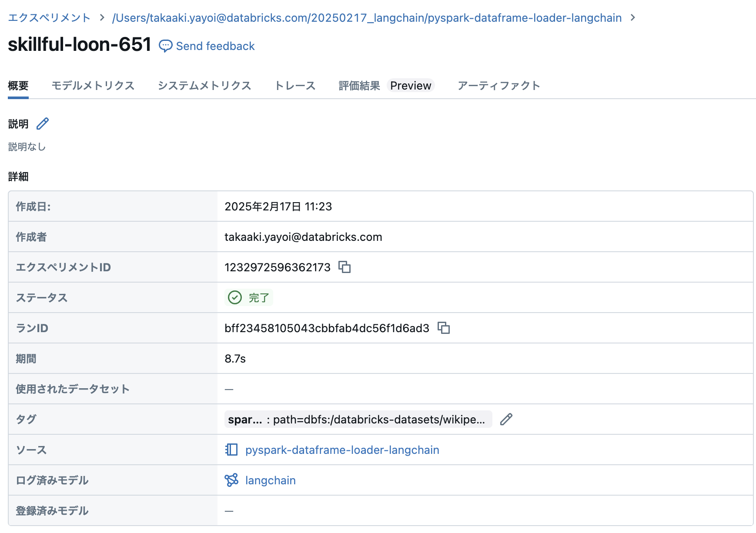The width and height of the screenshot is (756, 533).
Task: Click the green checkmark in the 完了 badge
Action: 235,298
